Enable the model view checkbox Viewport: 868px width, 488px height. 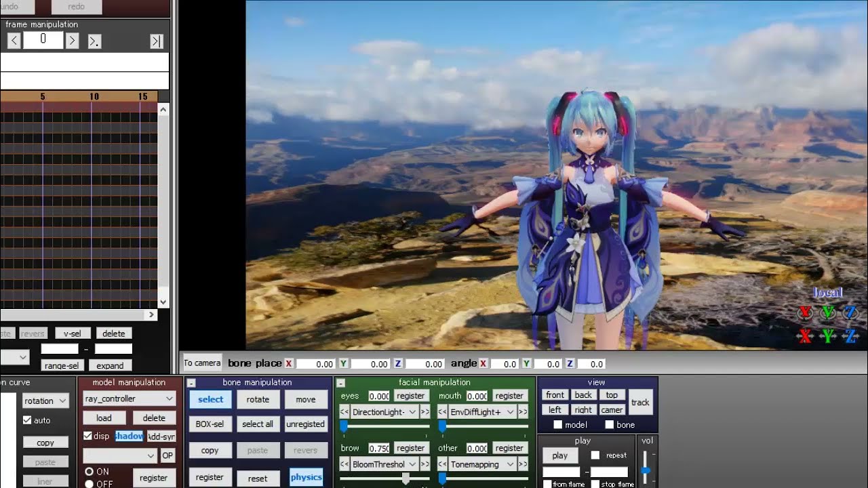click(x=557, y=425)
